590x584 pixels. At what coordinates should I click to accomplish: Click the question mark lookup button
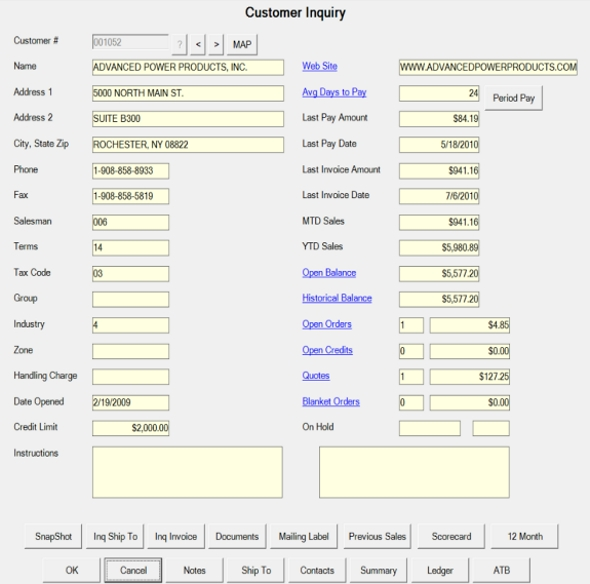point(179,45)
